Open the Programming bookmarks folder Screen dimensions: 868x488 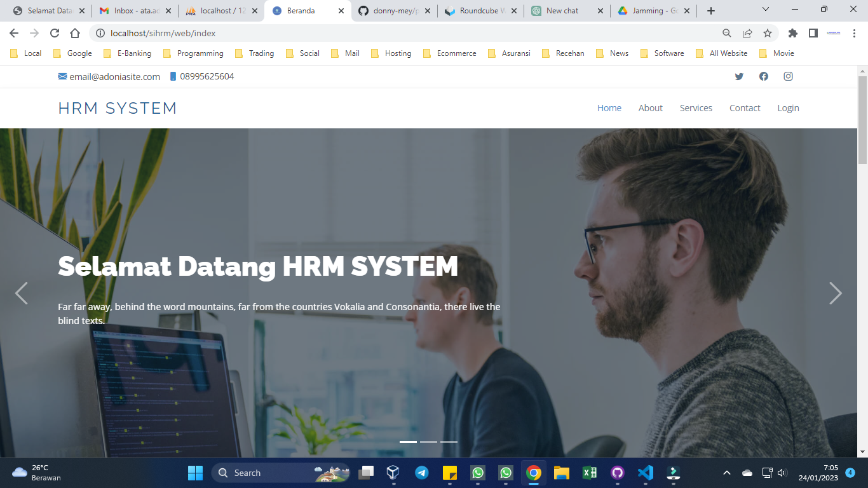[193, 53]
